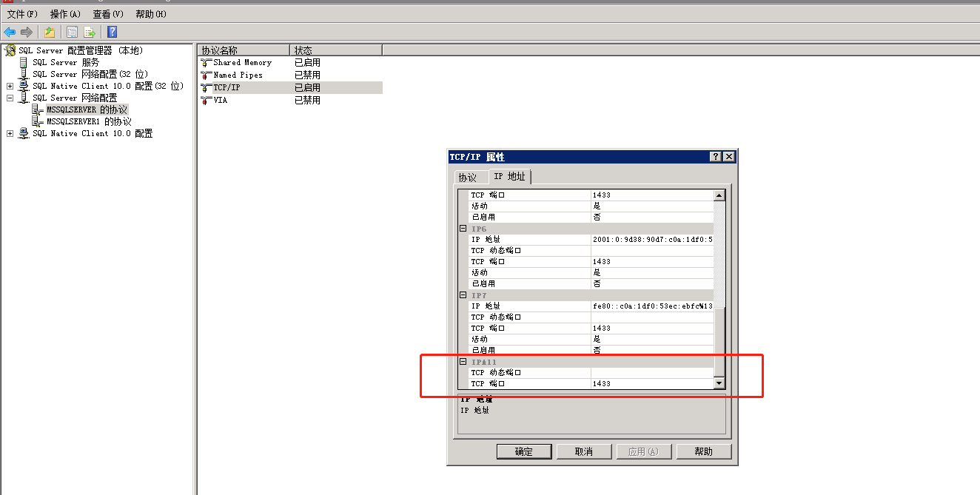980x495 pixels.
Task: Click the blue Back arrow toolbar icon
Action: click(10, 32)
